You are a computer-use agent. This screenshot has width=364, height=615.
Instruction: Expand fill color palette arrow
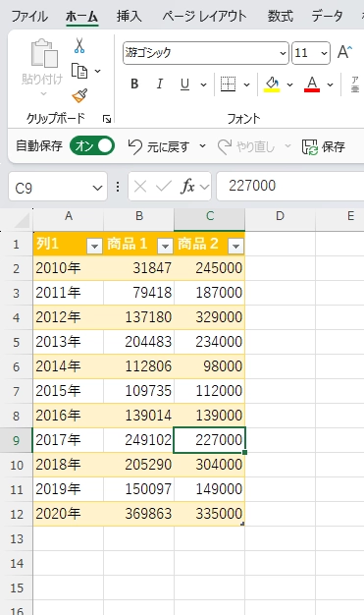[290, 84]
